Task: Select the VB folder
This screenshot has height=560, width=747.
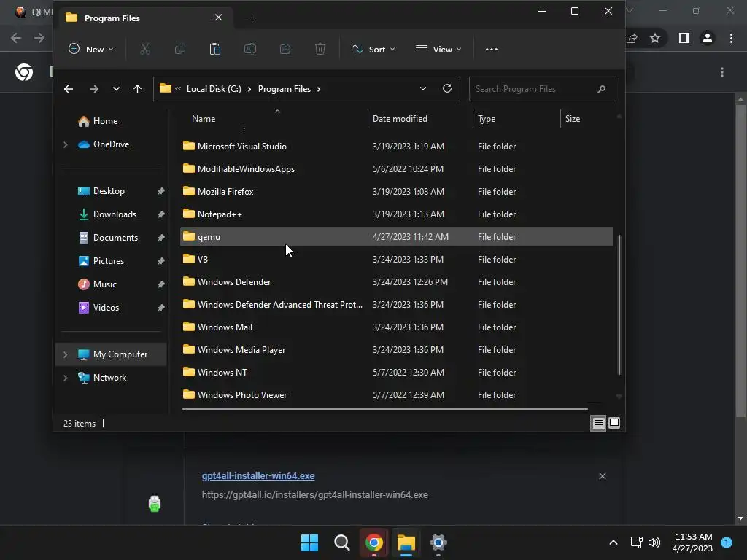Action: point(396,260)
